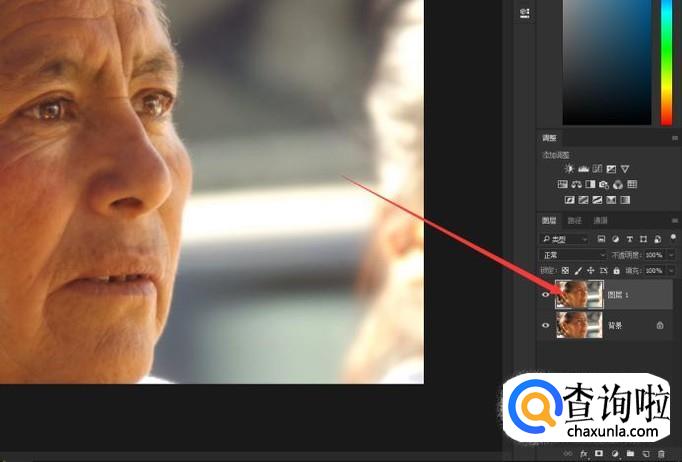Add a Levels adjustment layer

(x=583, y=169)
